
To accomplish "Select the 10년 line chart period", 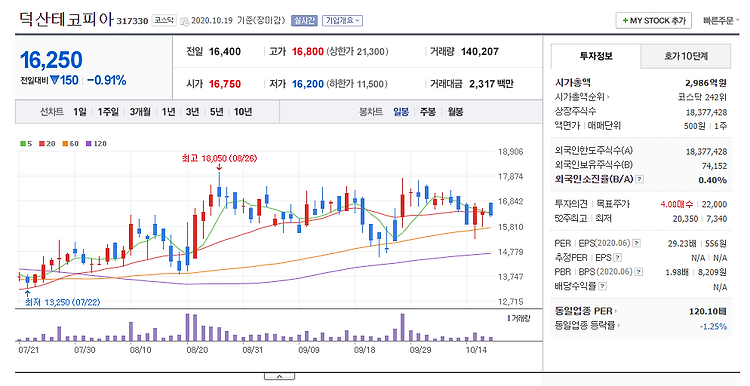I will 243,112.
